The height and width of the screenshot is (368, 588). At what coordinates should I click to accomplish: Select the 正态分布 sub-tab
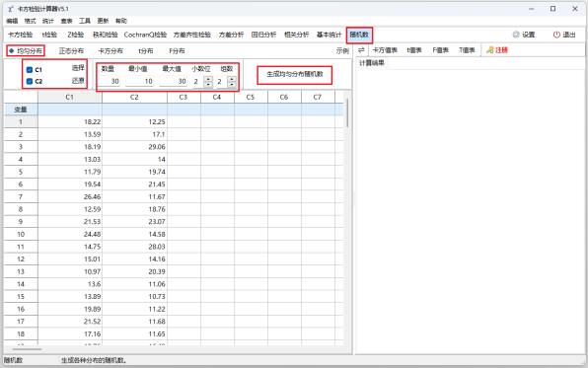pyautogui.click(x=71, y=50)
